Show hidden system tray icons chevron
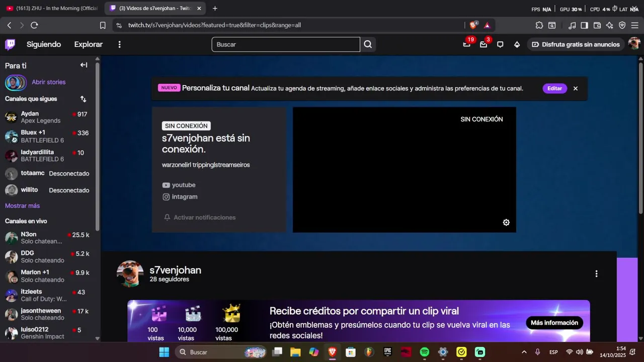Viewport: 644px width, 362px height. [x=524, y=352]
